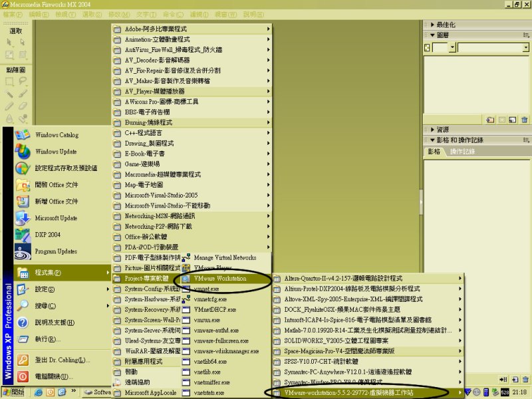532x399 pixels.
Task: Open E-Book folder entry
Action: [x=192, y=154]
